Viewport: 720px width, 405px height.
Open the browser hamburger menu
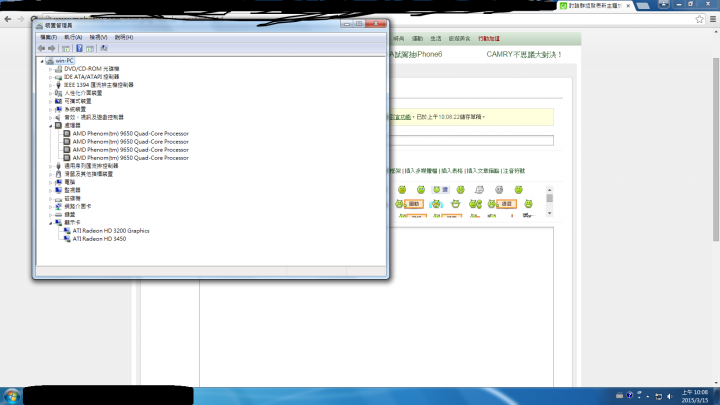click(x=713, y=19)
